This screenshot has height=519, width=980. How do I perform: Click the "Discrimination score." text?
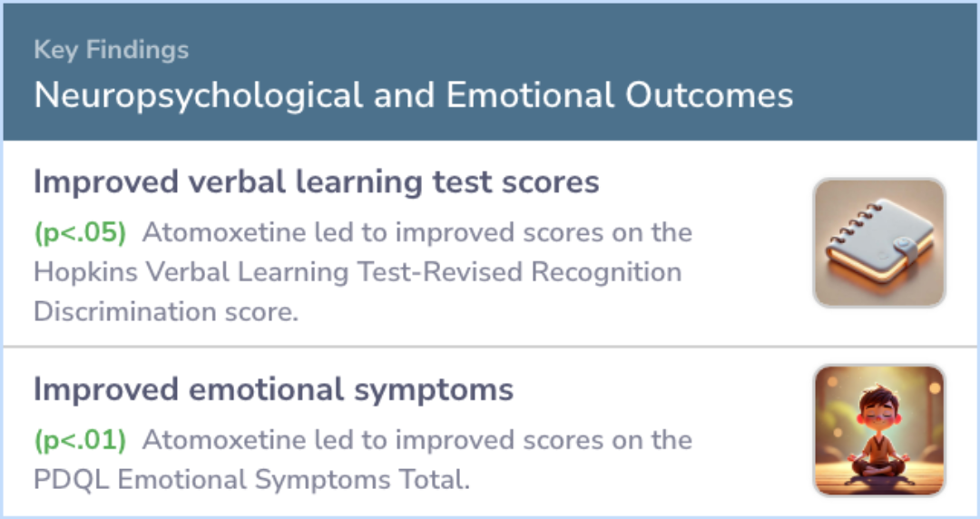(166, 311)
